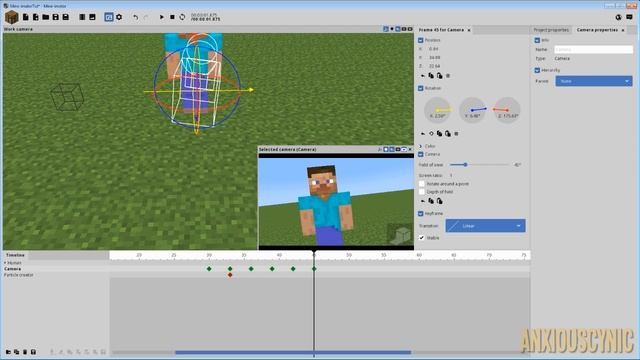
Task: Select the Camera timeline row
Action: [x=55, y=269]
